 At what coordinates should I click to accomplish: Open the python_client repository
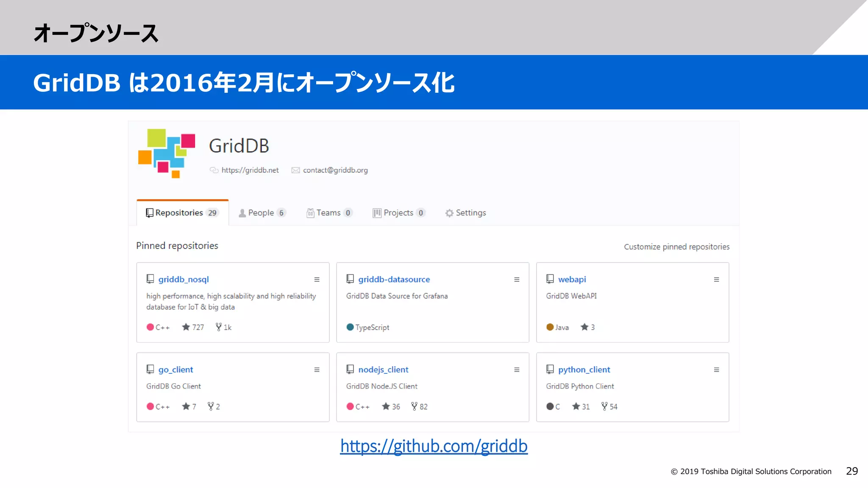tap(584, 369)
